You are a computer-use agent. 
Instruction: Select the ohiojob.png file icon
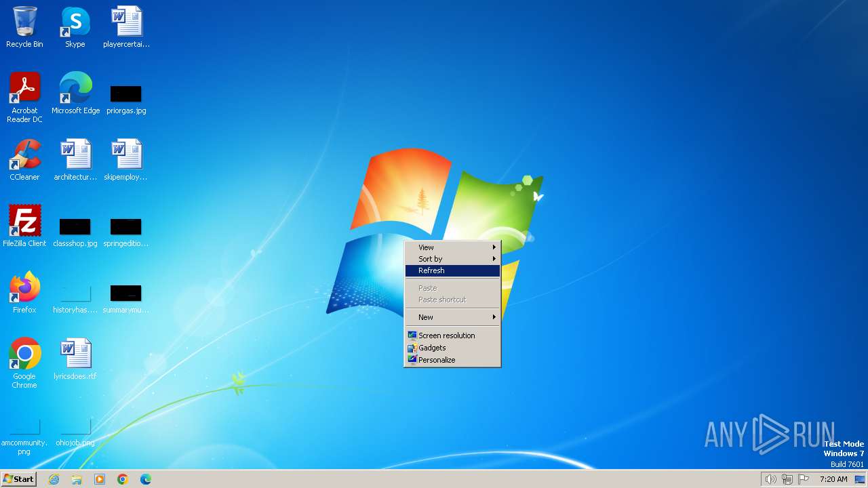[x=75, y=434]
